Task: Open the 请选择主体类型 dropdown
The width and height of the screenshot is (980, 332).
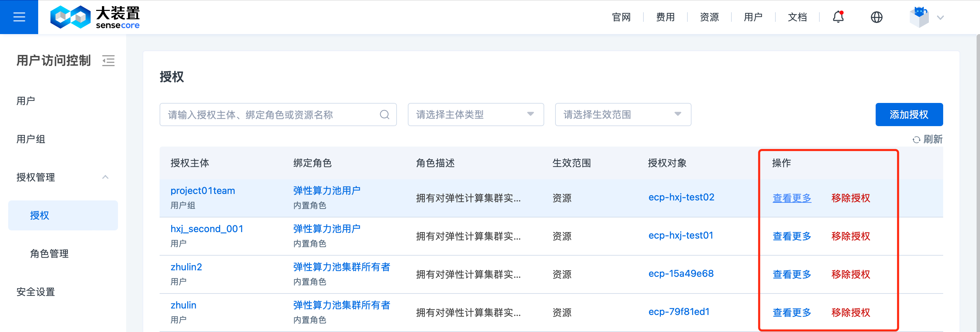Action: [476, 115]
